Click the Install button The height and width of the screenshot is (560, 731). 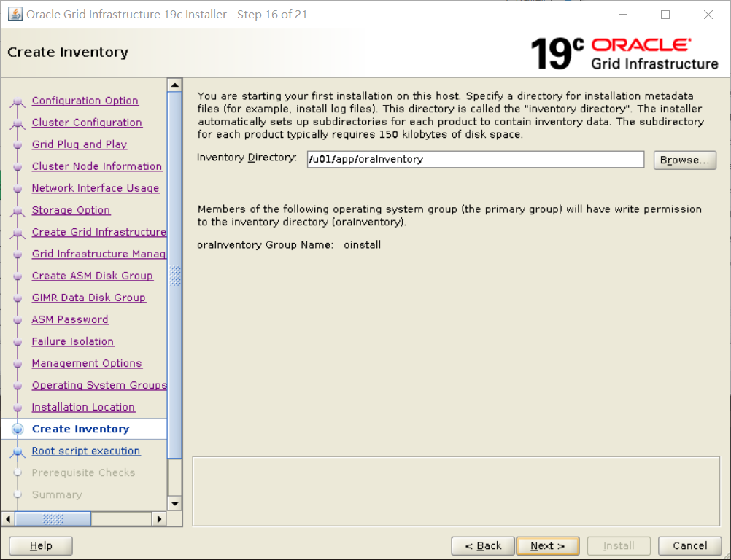(x=619, y=546)
